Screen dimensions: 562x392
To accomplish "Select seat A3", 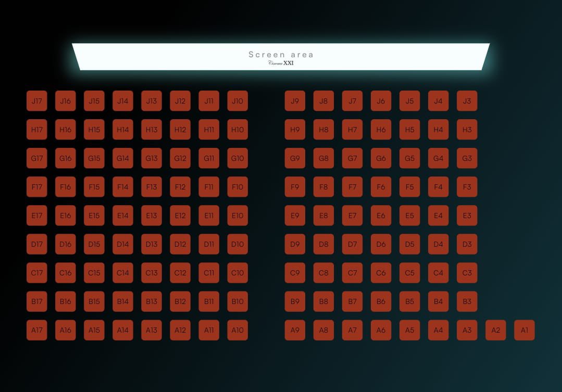I will (x=467, y=330).
